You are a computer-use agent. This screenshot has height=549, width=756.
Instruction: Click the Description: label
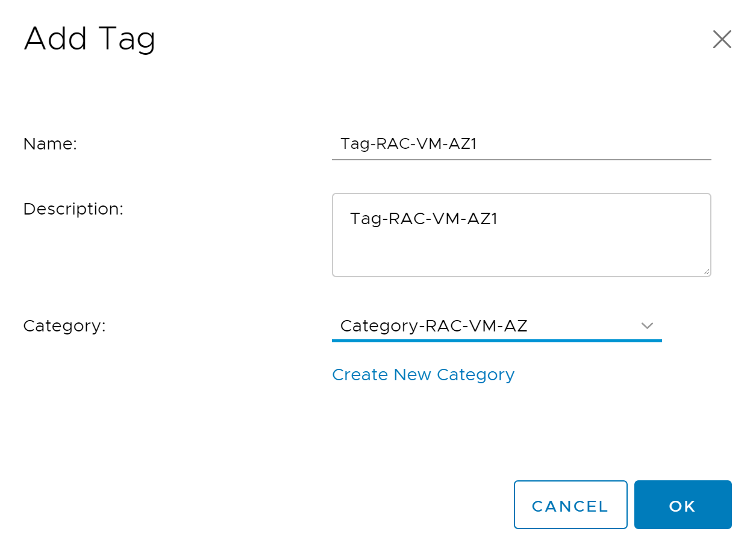[73, 209]
